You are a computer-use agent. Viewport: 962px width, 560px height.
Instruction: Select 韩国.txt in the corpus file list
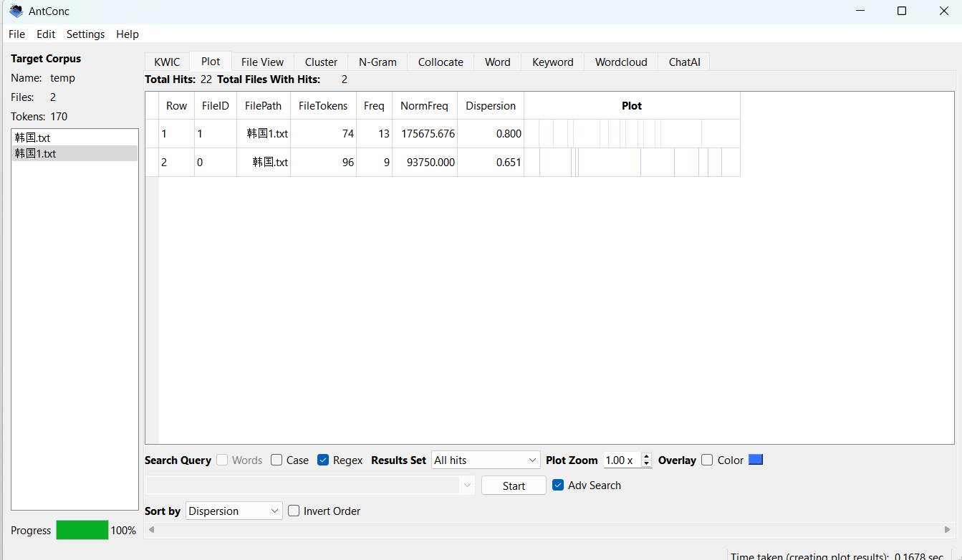(33, 137)
